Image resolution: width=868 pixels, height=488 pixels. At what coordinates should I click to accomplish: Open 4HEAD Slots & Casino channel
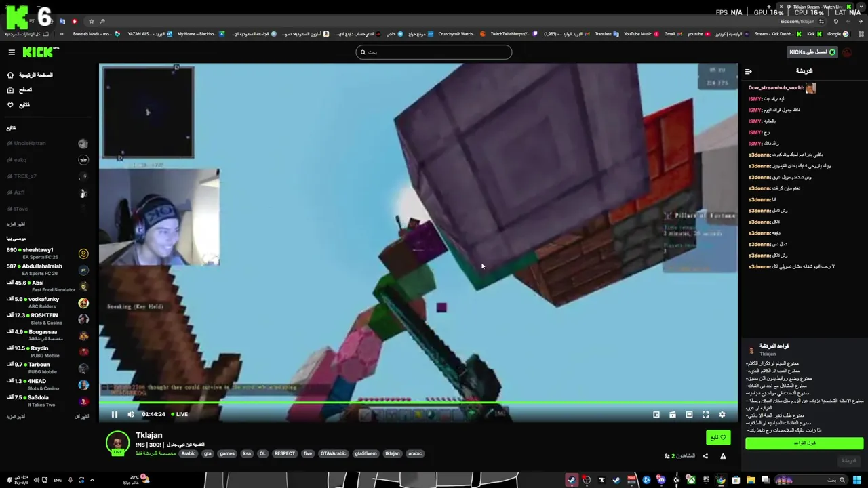coord(47,384)
